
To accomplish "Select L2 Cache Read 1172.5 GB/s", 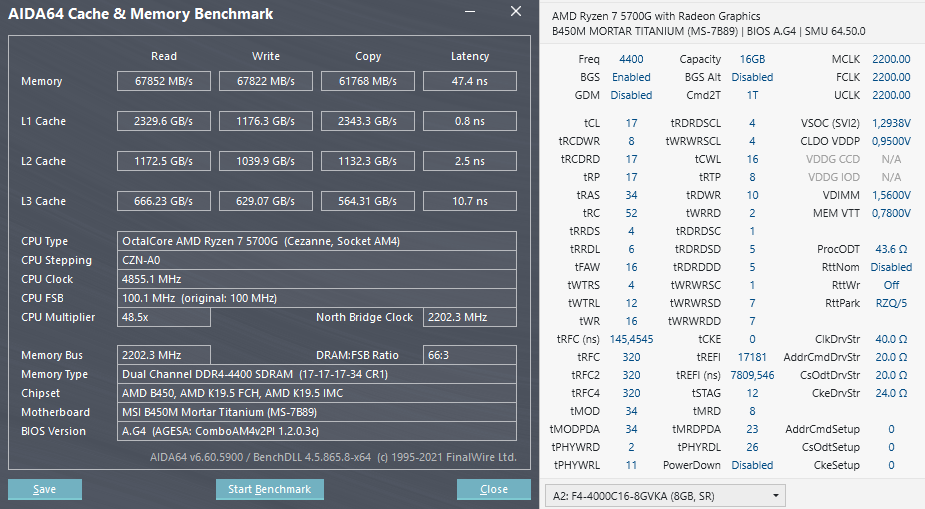I will [164, 161].
